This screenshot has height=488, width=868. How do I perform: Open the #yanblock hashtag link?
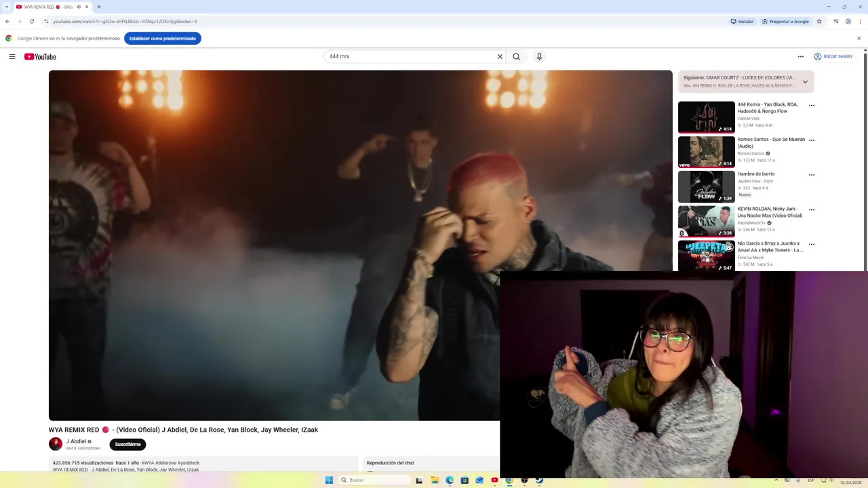tap(189, 463)
